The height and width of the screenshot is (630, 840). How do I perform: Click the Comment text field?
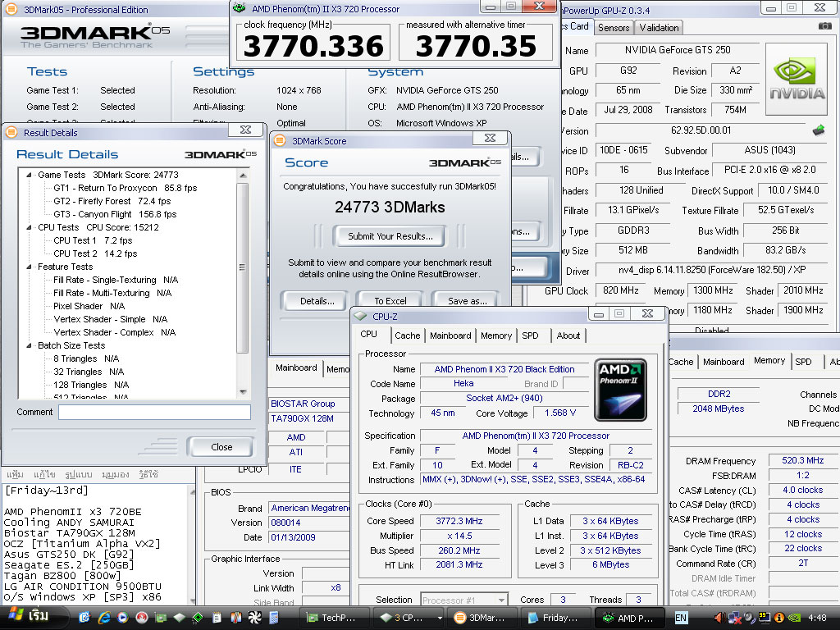click(154, 412)
